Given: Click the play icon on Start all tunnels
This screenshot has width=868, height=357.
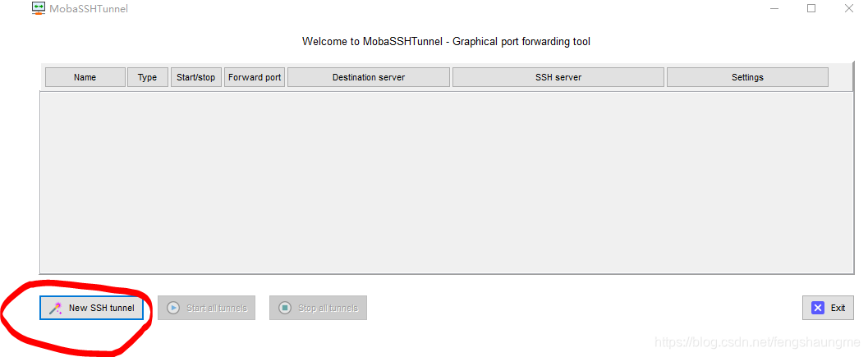Looking at the screenshot, I should coord(173,308).
